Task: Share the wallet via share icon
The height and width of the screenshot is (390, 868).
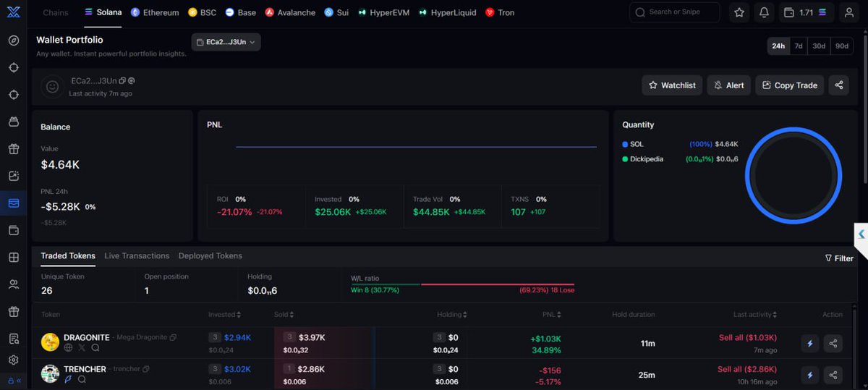Action: coord(839,85)
